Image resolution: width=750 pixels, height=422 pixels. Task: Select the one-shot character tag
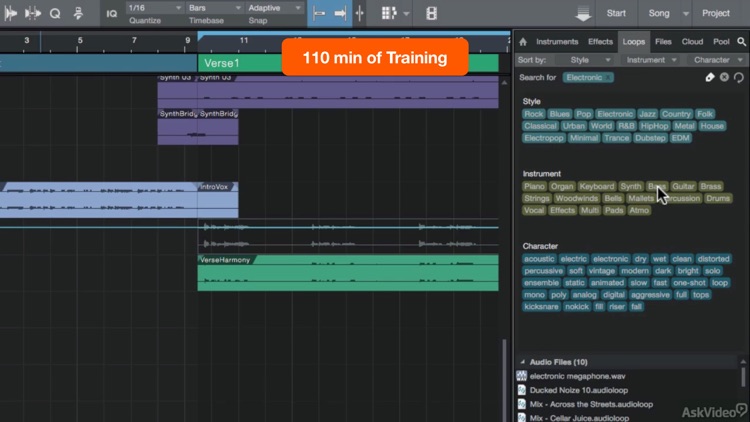click(689, 283)
